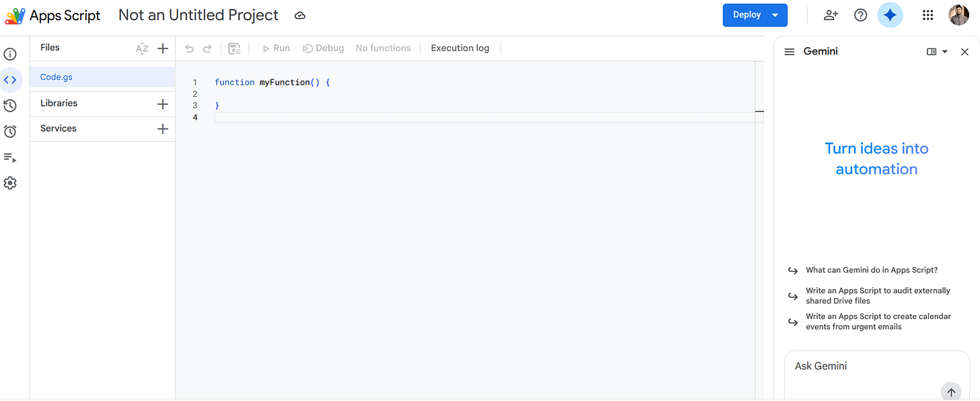This screenshot has width=980, height=401.
Task: Open the Triggers alarm clock icon
Action: click(10, 131)
